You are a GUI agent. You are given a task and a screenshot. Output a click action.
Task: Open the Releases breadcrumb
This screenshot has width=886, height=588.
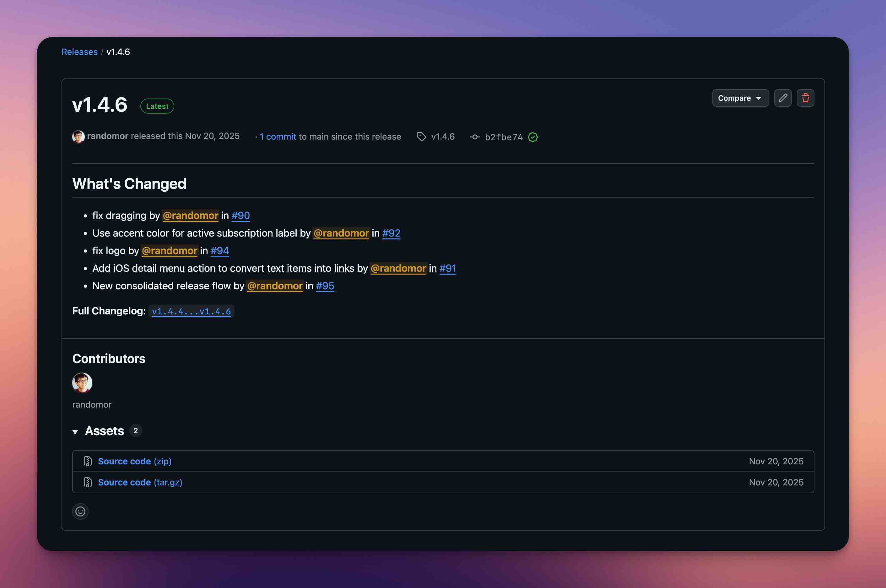coord(79,52)
